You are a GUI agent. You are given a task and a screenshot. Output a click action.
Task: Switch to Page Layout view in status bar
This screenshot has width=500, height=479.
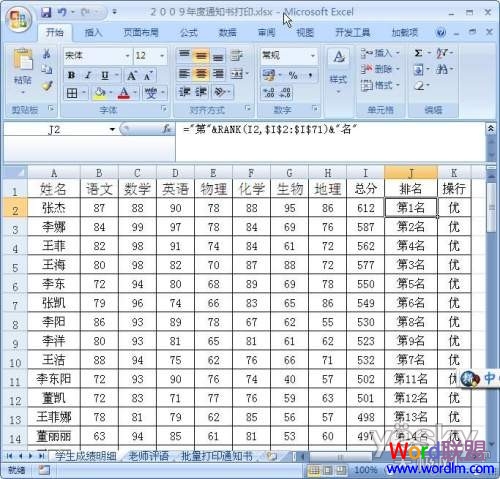[327, 470]
